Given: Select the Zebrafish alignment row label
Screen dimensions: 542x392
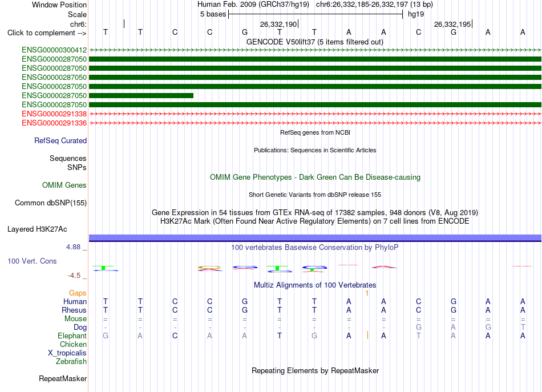Looking at the screenshot, I should click(x=71, y=362).
